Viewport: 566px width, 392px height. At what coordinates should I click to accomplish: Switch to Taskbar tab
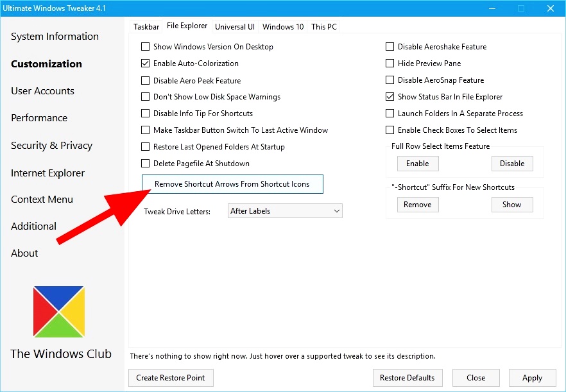146,27
